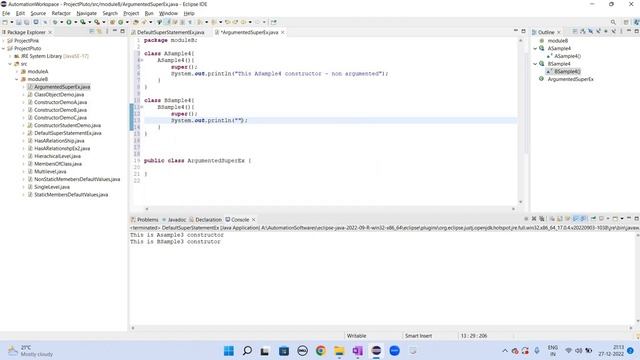Open taskbar Search magnifier
This screenshot has width=640, height=360.
[x=247, y=351]
